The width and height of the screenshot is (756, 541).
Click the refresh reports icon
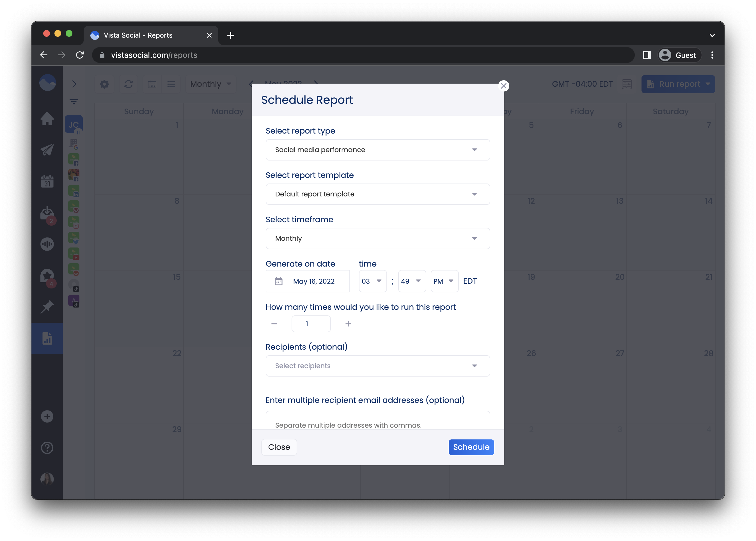pyautogui.click(x=128, y=84)
